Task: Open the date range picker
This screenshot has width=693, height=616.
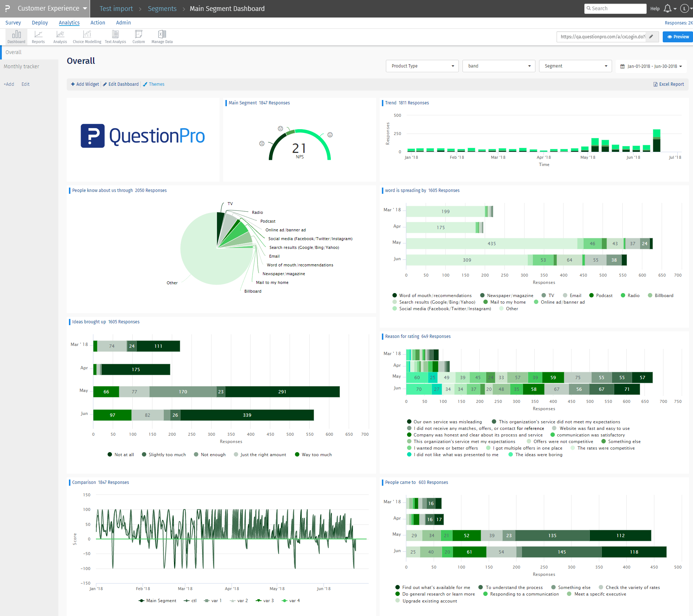Action: pos(651,66)
